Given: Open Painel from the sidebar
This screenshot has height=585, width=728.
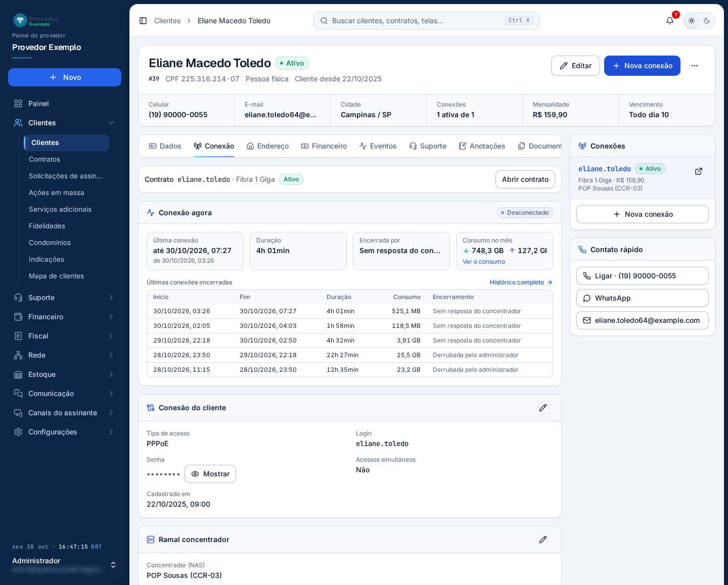Looking at the screenshot, I should [65, 104].
